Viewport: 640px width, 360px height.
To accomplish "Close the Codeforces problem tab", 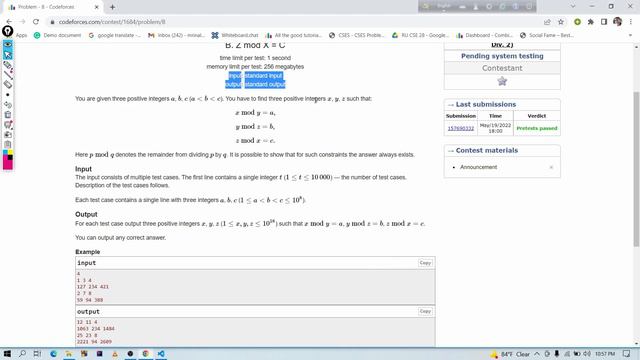I will (96, 7).
